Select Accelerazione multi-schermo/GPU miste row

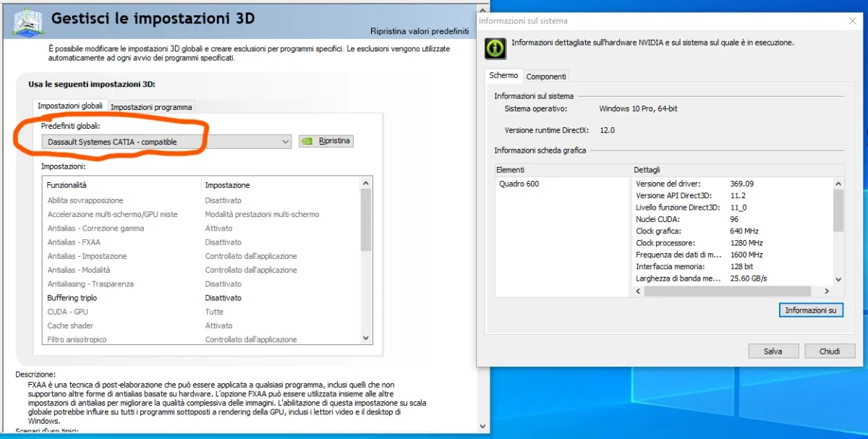coord(201,214)
